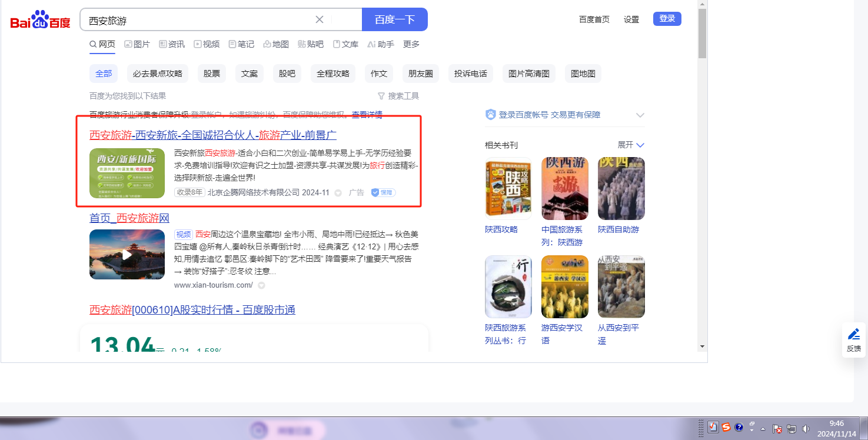Viewport: 868px width, 440px height.
Task: Clear the search box with X icon
Action: pyautogui.click(x=320, y=19)
